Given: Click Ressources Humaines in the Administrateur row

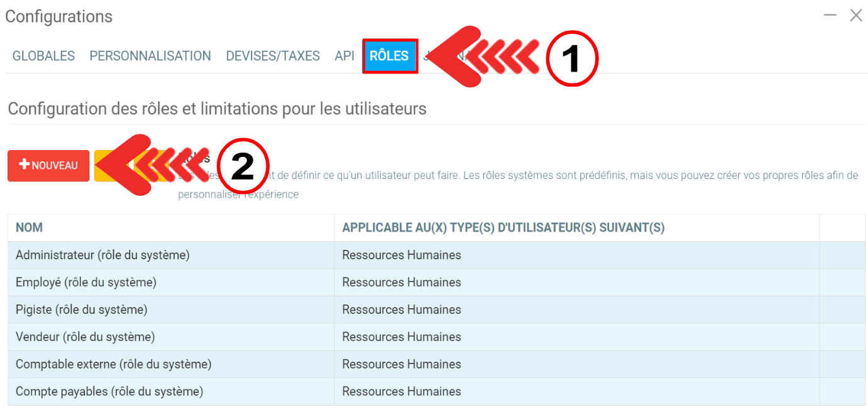Looking at the screenshot, I should pyautogui.click(x=402, y=255).
